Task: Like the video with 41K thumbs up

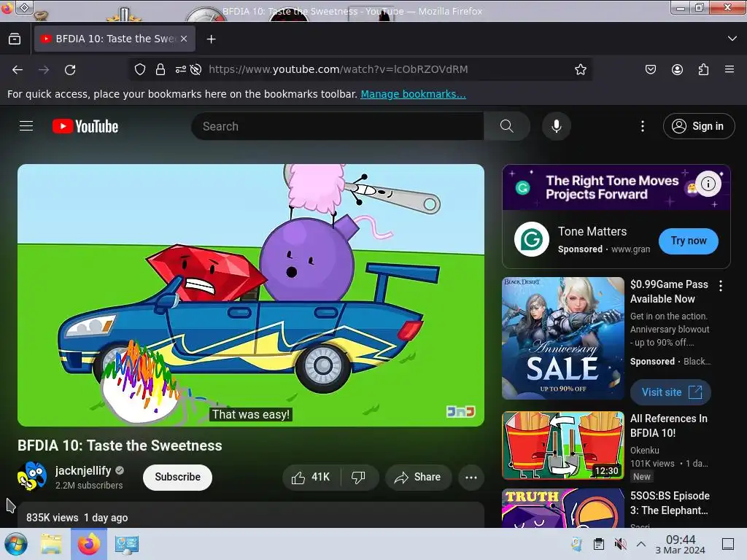Action: coord(311,477)
